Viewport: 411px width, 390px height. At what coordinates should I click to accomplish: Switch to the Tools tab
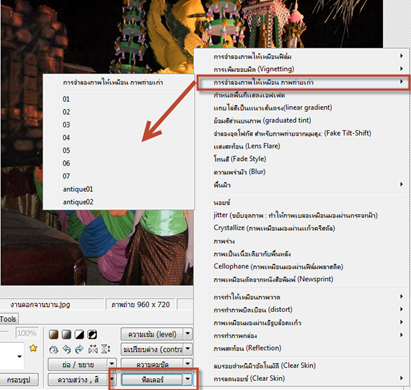[8, 319]
